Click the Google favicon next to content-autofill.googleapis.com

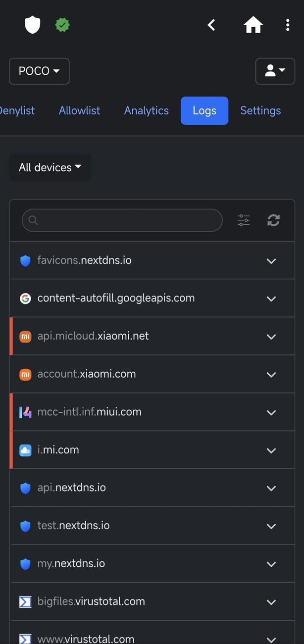point(25,298)
